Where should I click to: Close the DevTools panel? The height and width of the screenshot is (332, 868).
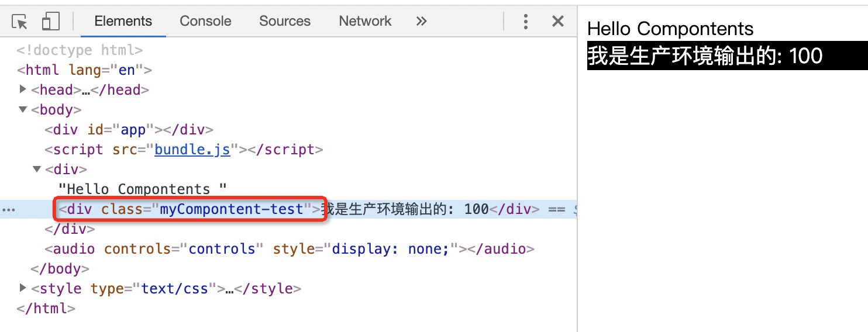(x=558, y=22)
